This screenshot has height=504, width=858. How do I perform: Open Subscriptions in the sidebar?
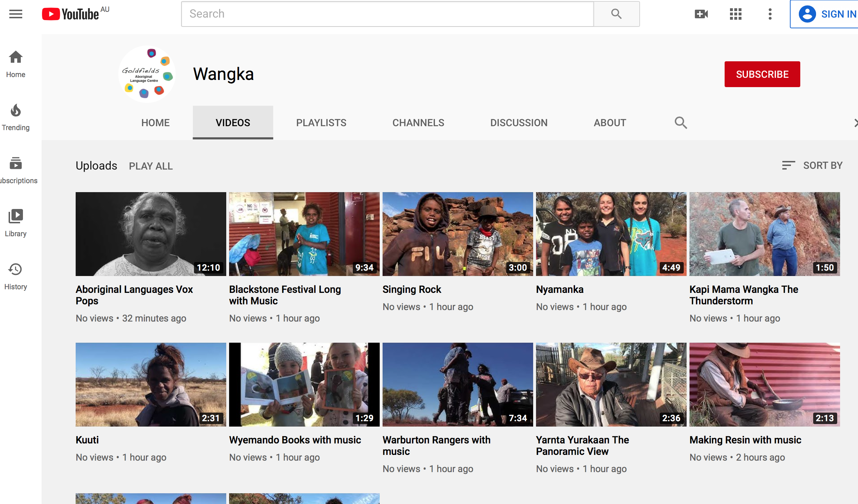tap(16, 170)
